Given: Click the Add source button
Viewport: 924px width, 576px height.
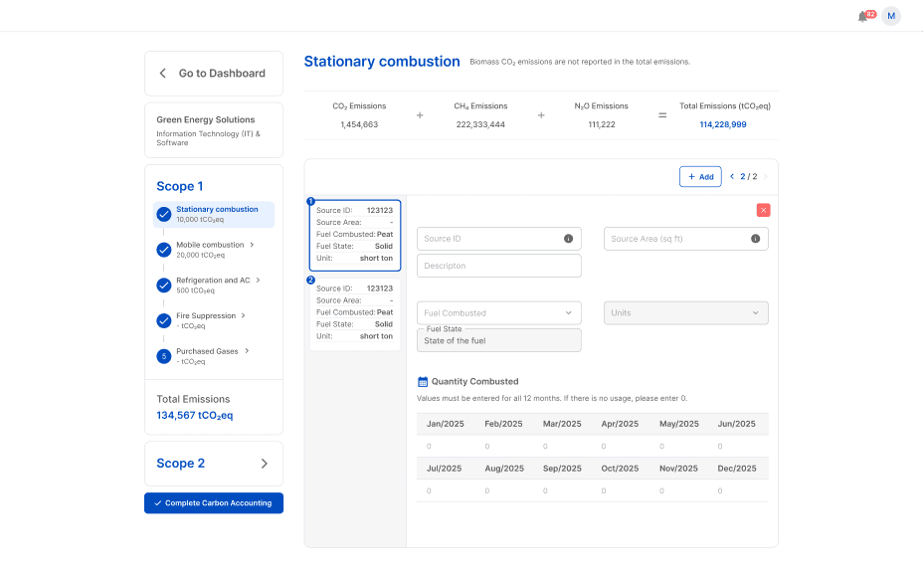Looking at the screenshot, I should (700, 177).
